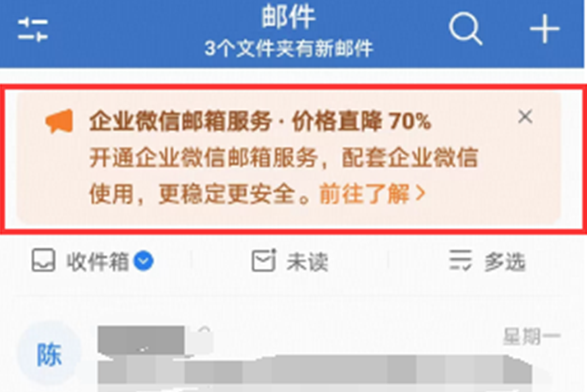Tap the small caret beside sender name
The height and width of the screenshot is (392, 587).
coord(204,330)
